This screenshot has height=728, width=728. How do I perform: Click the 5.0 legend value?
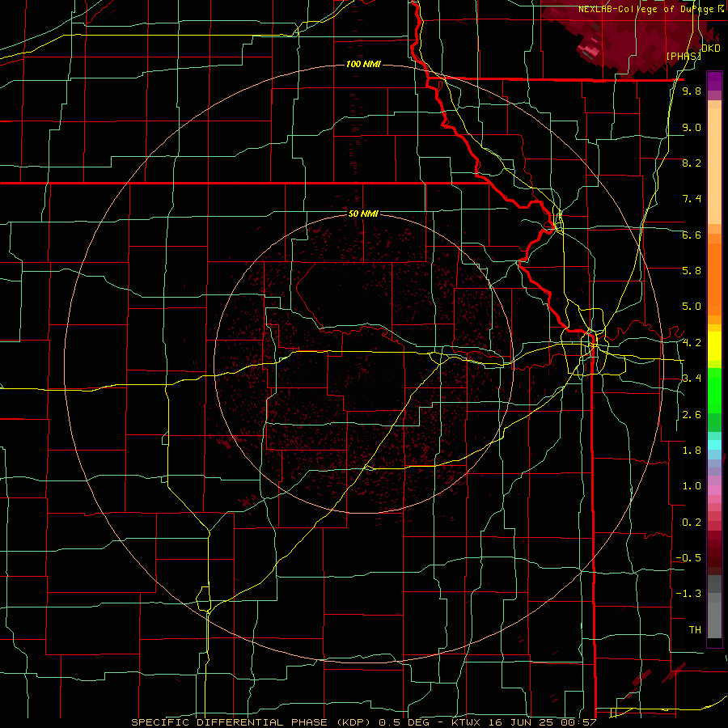pos(692,307)
